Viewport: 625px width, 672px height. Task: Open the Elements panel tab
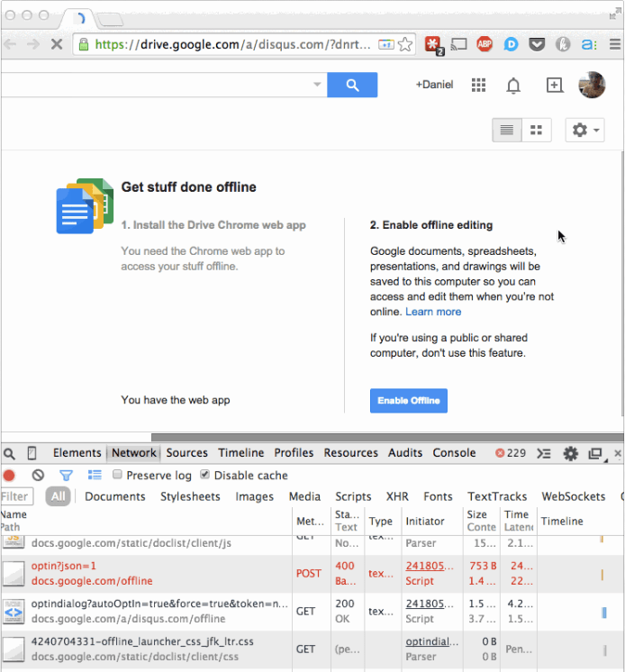77,453
